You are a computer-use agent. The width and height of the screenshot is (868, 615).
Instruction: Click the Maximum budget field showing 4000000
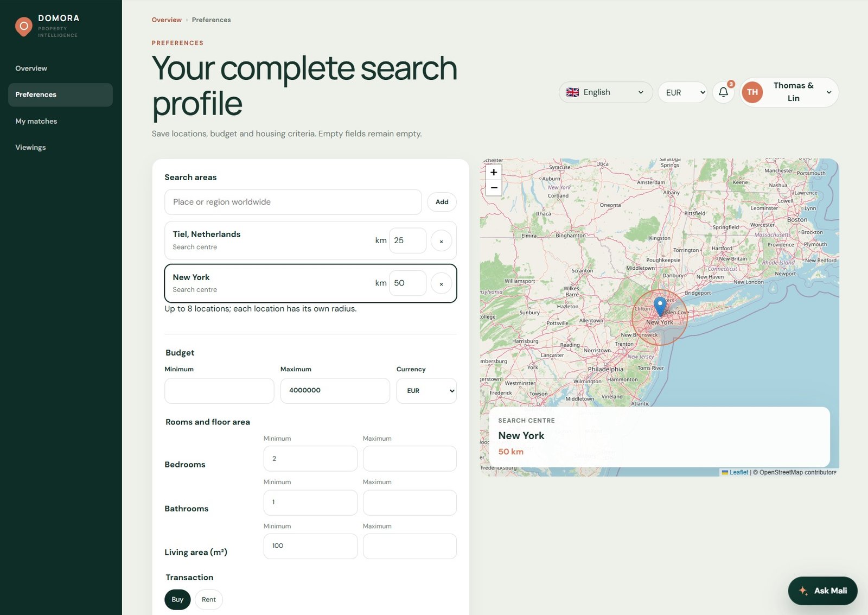(335, 391)
